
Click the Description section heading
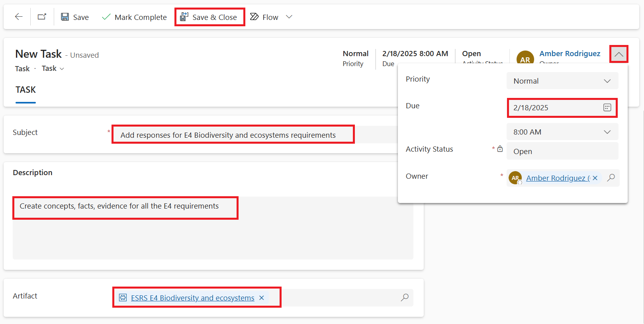(33, 172)
